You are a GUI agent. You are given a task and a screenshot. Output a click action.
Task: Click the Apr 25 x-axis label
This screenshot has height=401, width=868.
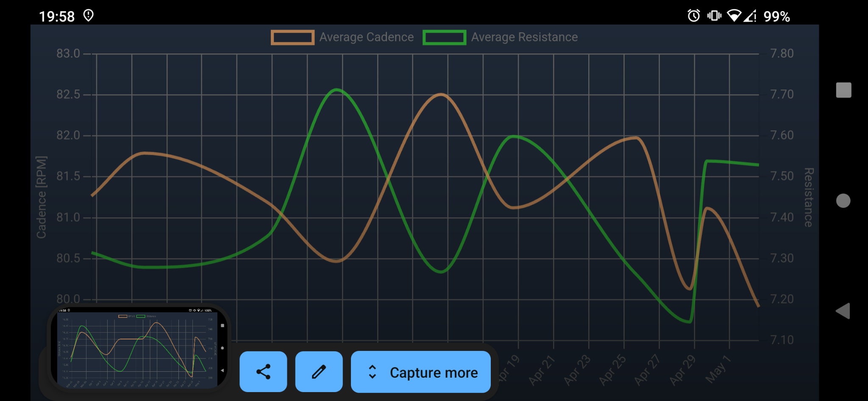612,370
